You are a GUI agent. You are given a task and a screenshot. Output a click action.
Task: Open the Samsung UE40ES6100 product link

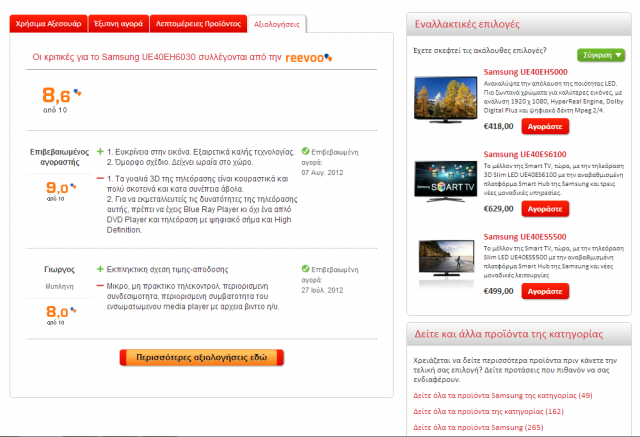pyautogui.click(x=525, y=155)
